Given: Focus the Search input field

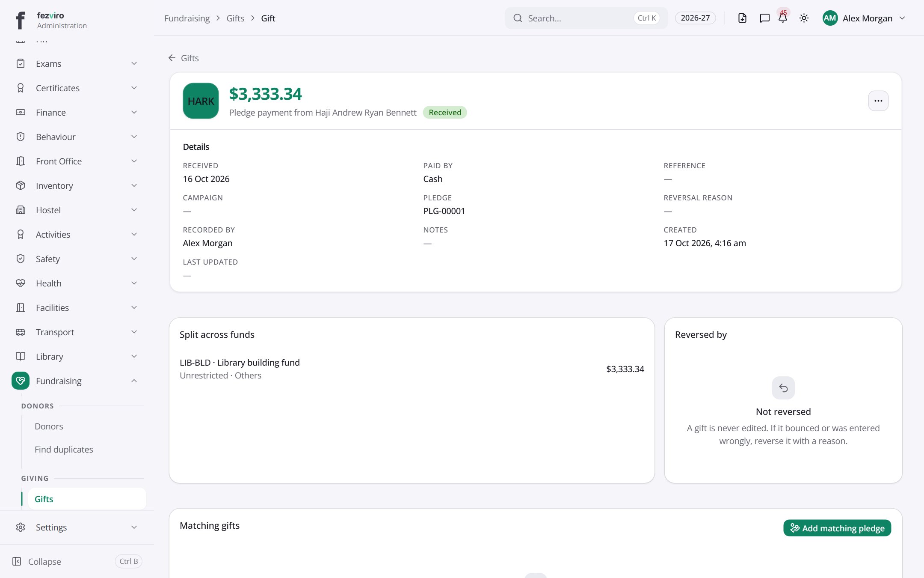Looking at the screenshot, I should click(x=586, y=18).
